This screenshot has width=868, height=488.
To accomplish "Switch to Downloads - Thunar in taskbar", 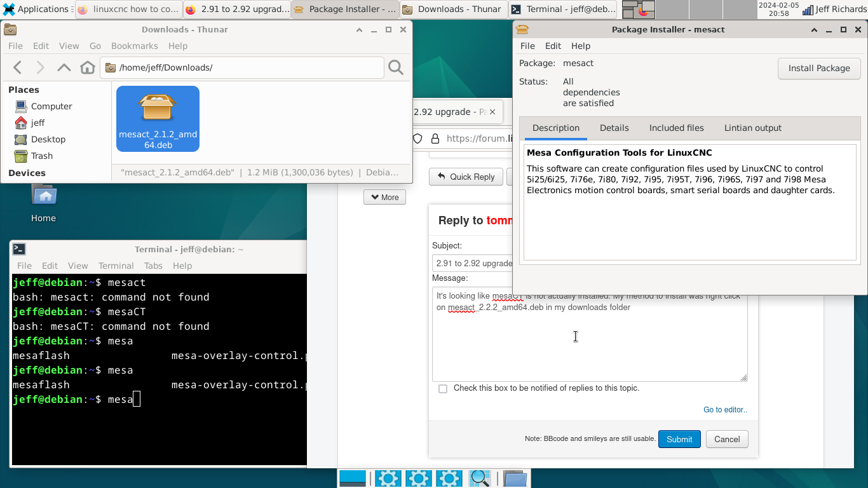I will pyautogui.click(x=454, y=9).
